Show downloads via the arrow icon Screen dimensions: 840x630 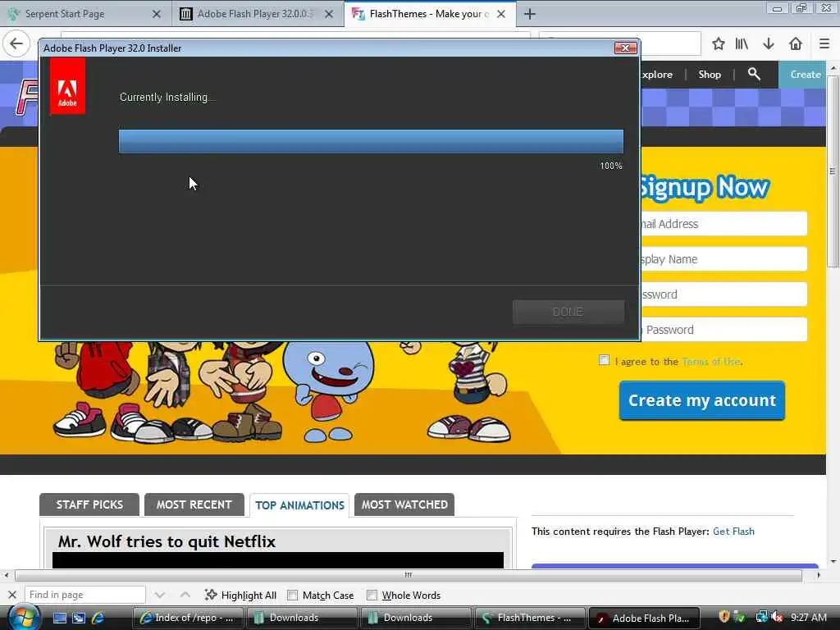768,44
